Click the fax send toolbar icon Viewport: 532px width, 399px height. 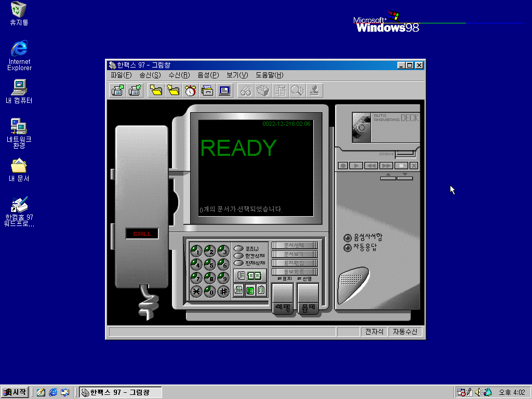(x=118, y=90)
